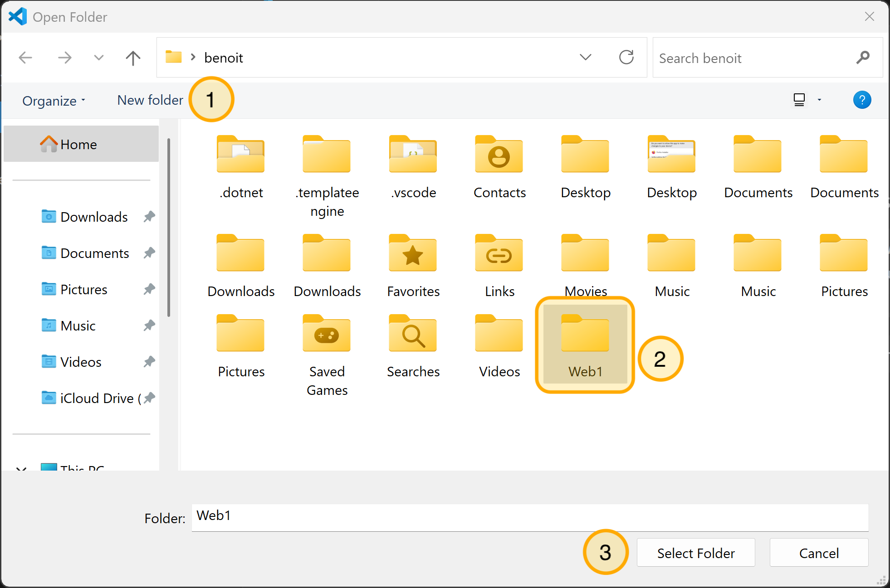Select the highlighted Web1 folder
The height and width of the screenshot is (588, 890).
tap(585, 345)
